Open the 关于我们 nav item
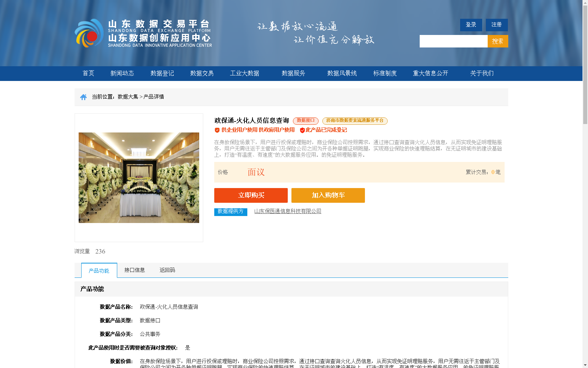 pyautogui.click(x=482, y=73)
